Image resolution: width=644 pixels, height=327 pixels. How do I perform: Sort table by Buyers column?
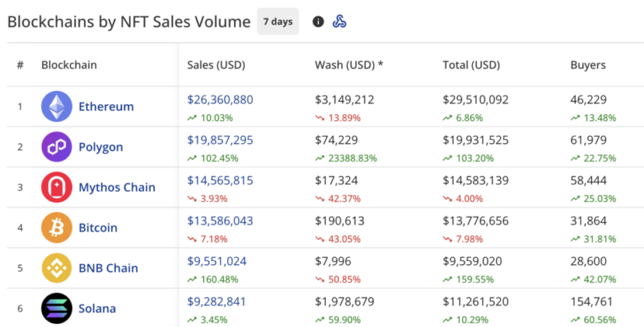click(x=588, y=65)
